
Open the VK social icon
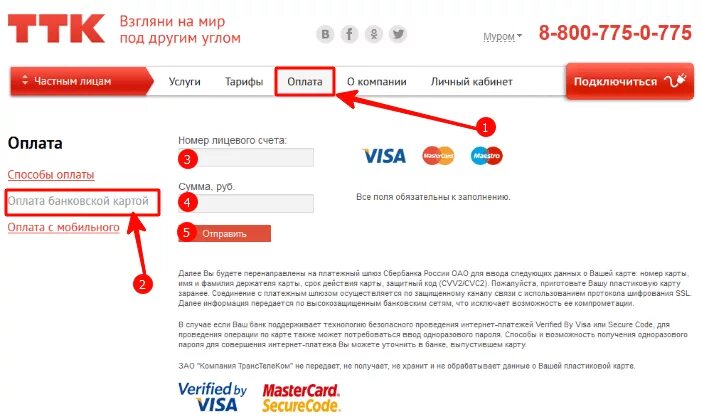click(x=325, y=34)
